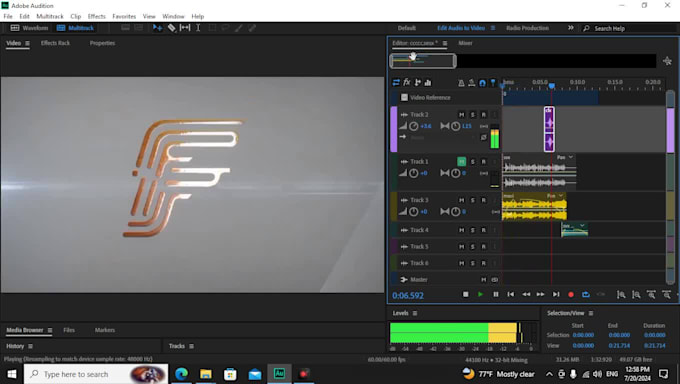Open the Levels panel menu

pos(415,313)
